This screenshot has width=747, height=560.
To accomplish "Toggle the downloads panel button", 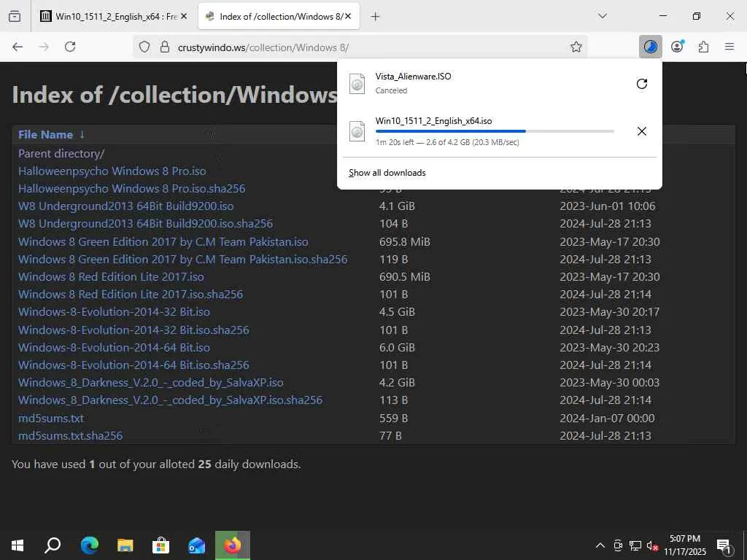I will point(650,47).
